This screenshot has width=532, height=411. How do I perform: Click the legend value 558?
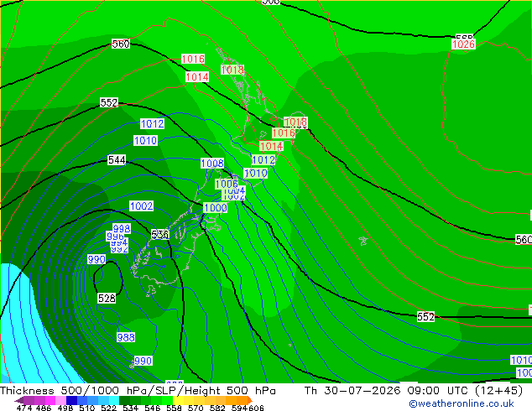pyautogui.click(x=174, y=408)
